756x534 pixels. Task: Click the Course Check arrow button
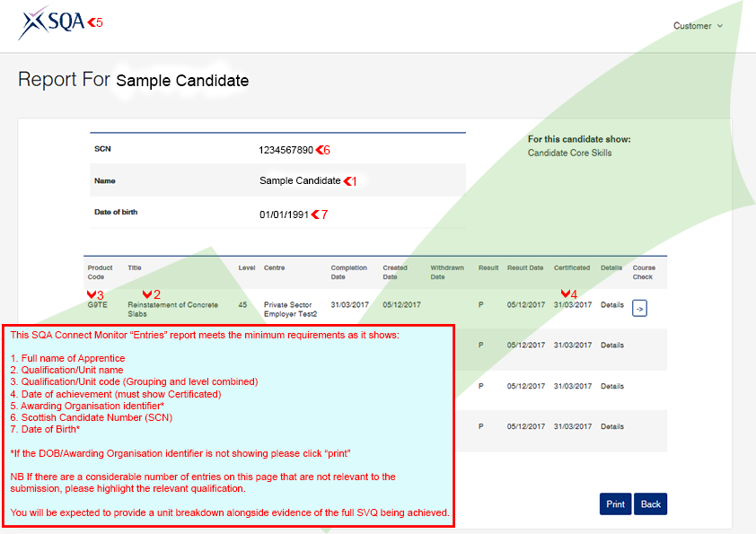[x=639, y=309]
